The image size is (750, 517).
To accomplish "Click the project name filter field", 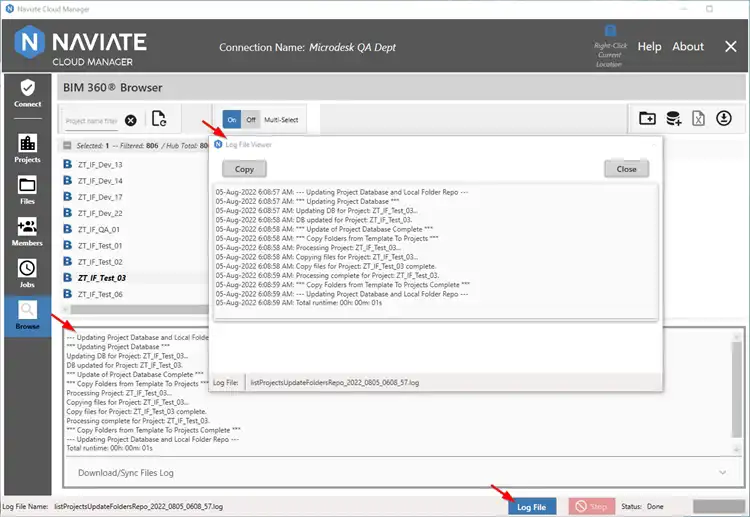I will (x=91, y=121).
